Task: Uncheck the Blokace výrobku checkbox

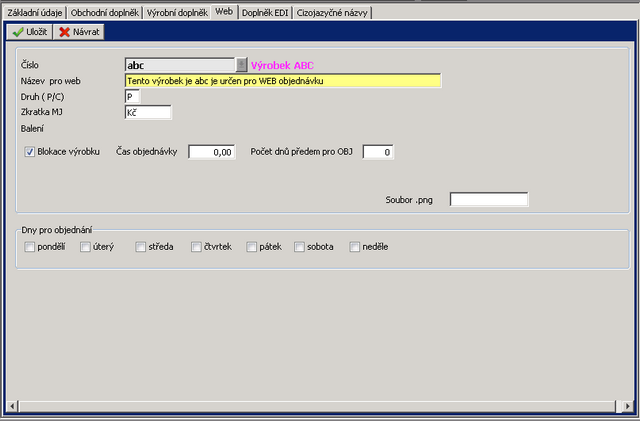Action: click(29, 152)
